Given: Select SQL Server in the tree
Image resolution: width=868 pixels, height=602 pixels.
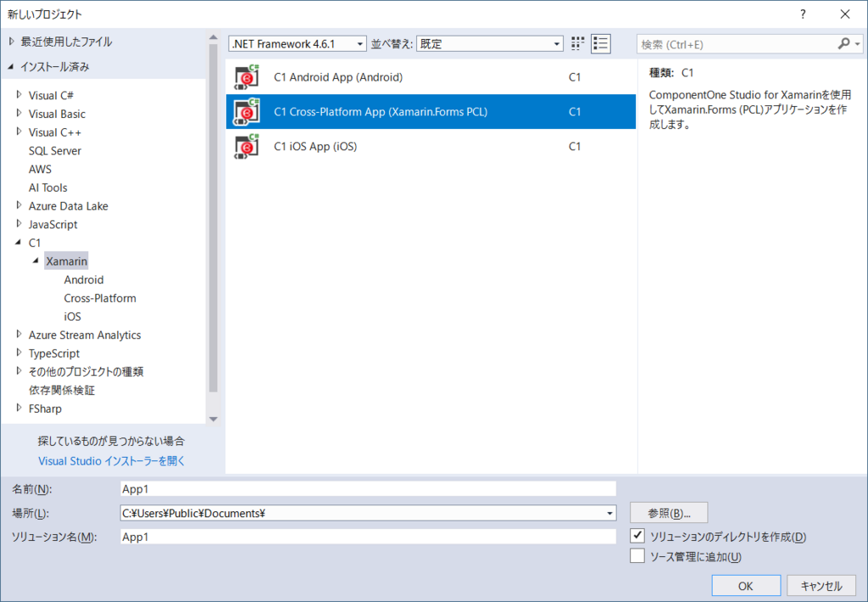Looking at the screenshot, I should point(55,151).
